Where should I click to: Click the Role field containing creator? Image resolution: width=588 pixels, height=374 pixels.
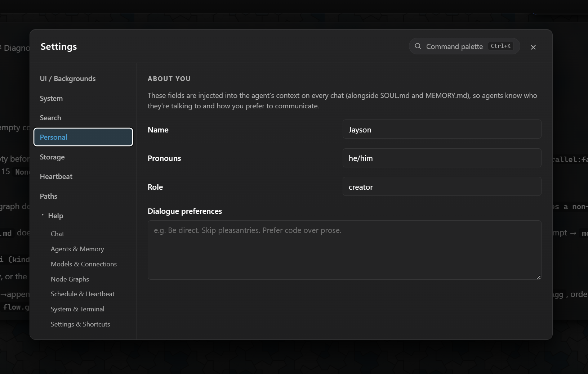442,186
